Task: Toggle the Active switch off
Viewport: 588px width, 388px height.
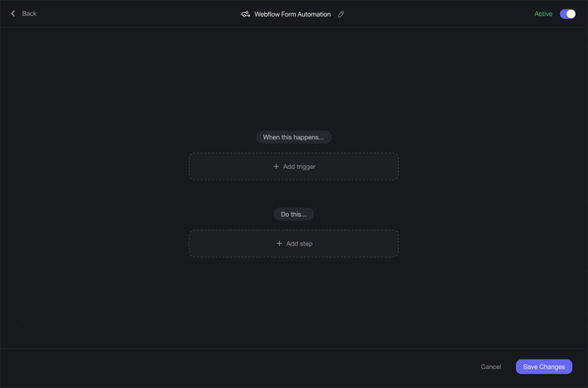Action: click(x=568, y=14)
